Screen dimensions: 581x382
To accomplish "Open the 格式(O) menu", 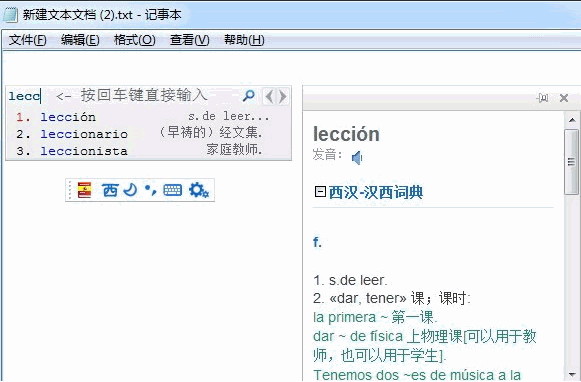I will (135, 40).
